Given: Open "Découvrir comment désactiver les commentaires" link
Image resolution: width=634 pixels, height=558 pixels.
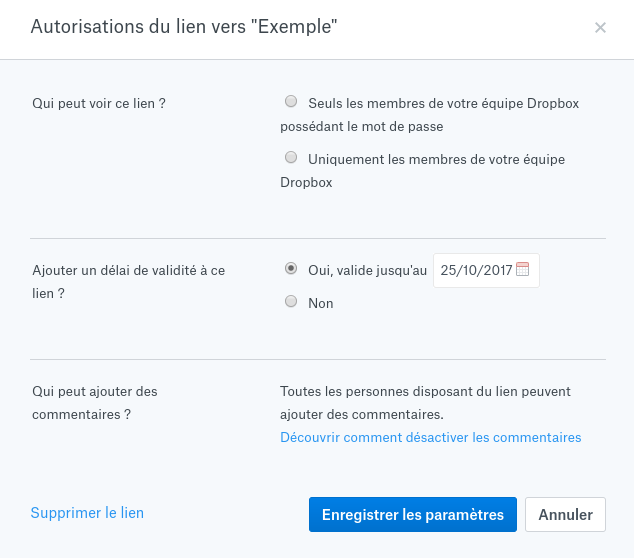Looking at the screenshot, I should 430,437.
